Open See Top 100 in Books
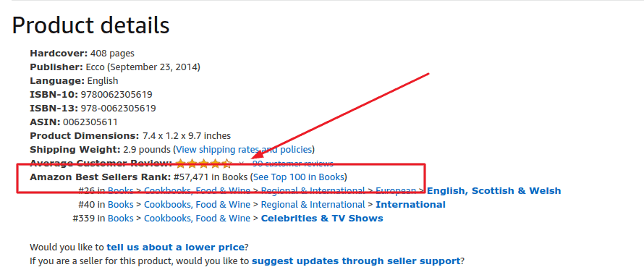 tap(298, 177)
